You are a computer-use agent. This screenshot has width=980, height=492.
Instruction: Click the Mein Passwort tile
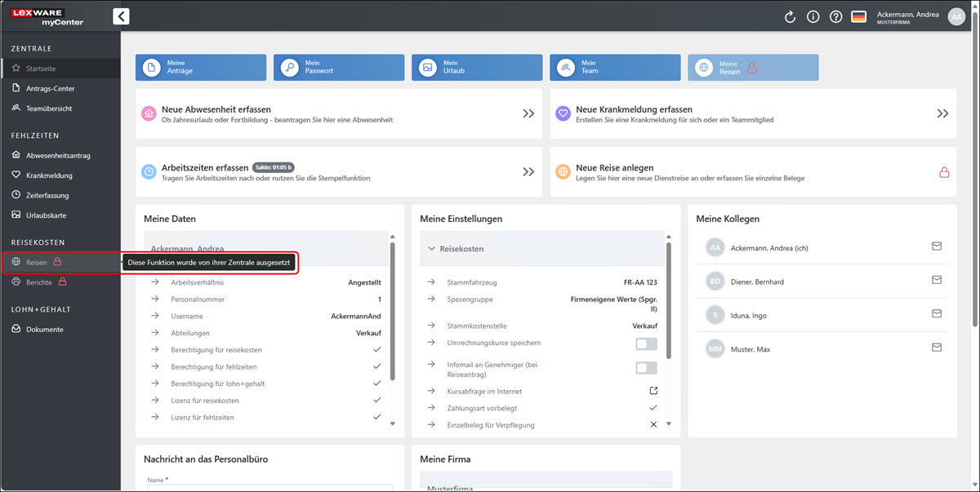click(339, 67)
